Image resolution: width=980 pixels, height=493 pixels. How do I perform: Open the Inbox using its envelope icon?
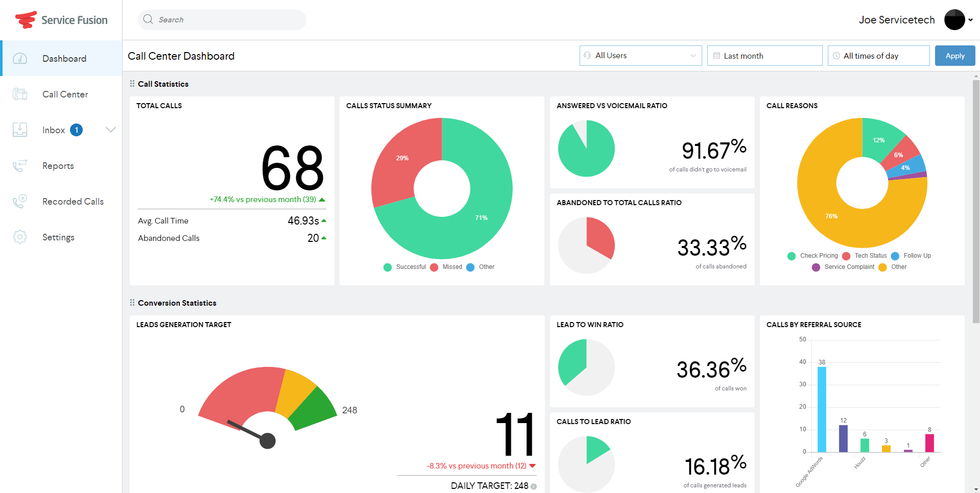click(20, 130)
